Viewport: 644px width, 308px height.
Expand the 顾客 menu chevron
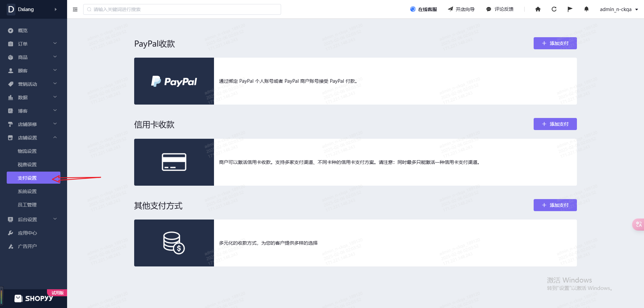55,70
